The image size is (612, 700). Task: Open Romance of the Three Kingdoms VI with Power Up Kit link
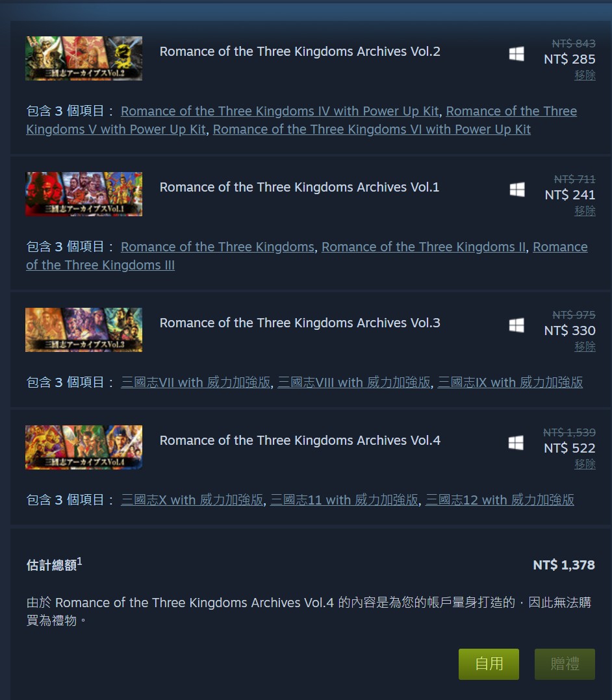pyautogui.click(x=372, y=129)
